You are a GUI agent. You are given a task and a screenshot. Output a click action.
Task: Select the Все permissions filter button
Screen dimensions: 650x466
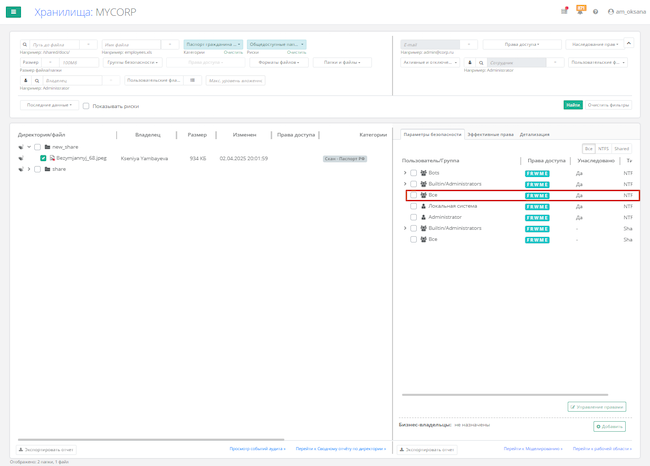[589, 148]
